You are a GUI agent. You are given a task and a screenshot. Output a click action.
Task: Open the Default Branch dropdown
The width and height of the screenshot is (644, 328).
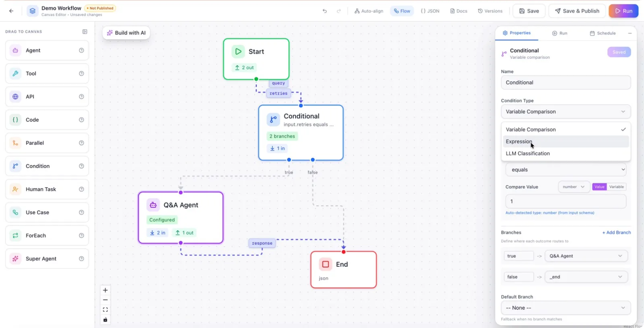(x=566, y=308)
